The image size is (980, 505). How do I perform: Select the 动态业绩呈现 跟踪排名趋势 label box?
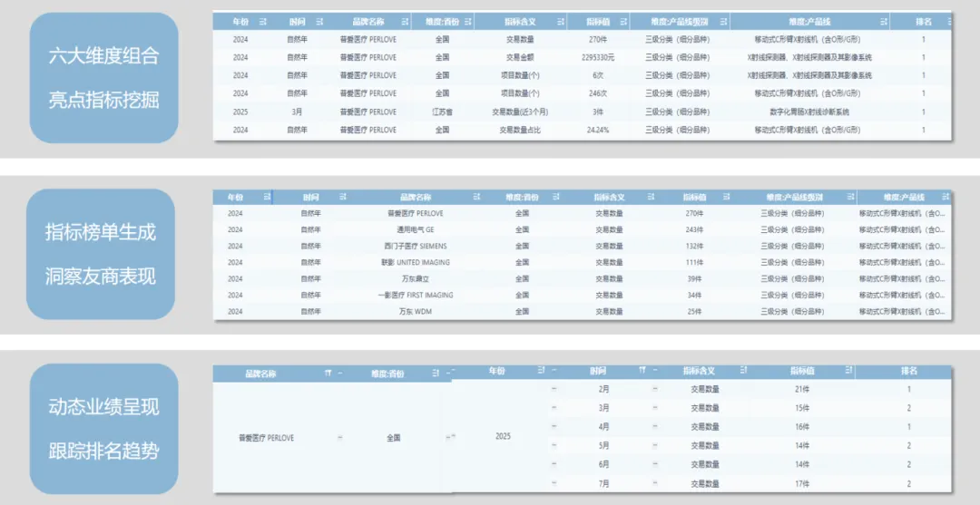coord(103,430)
